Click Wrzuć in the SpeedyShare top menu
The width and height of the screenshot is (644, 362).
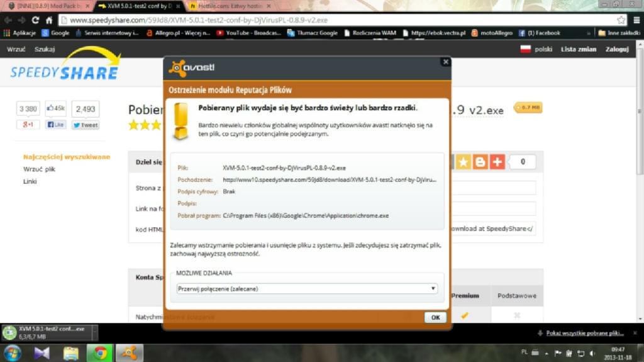coord(16,49)
